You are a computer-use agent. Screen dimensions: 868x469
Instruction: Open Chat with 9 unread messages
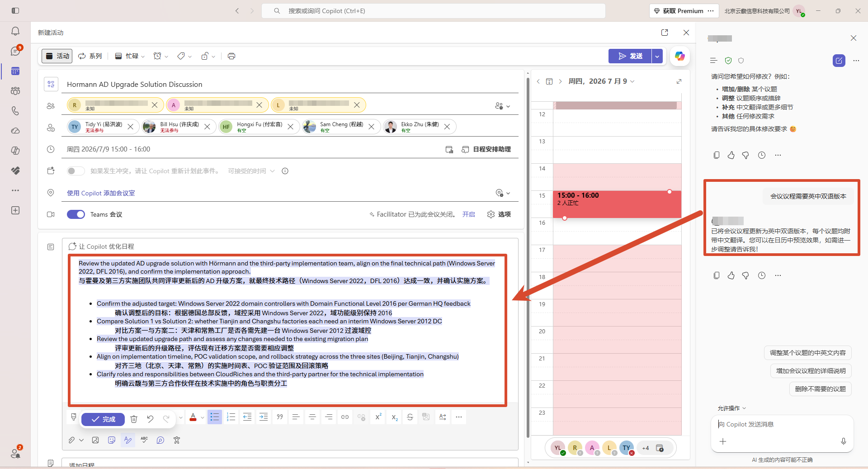coord(15,51)
